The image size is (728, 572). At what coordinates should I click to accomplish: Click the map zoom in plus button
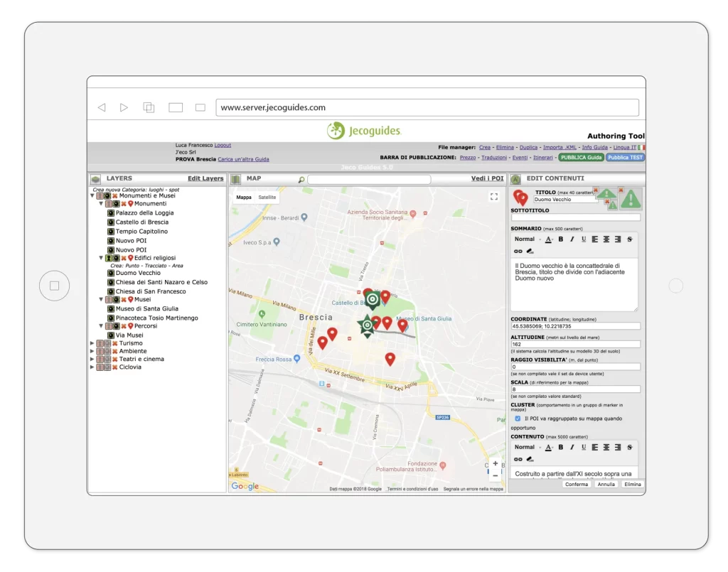coord(495,463)
